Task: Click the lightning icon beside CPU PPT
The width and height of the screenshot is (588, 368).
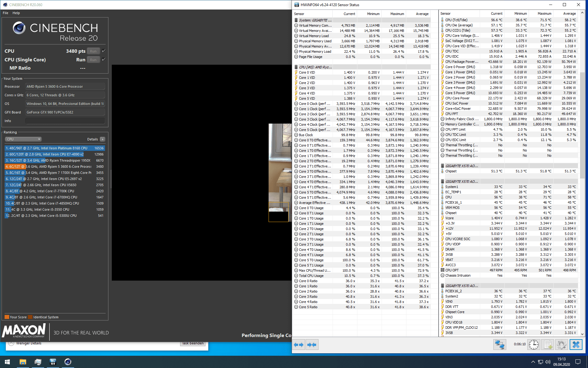Action: point(443,114)
